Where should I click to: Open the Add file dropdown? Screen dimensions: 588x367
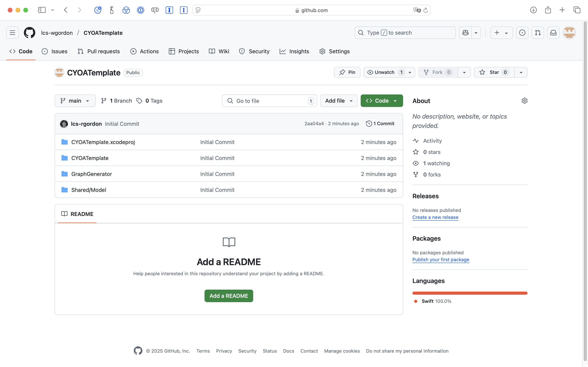[339, 101]
